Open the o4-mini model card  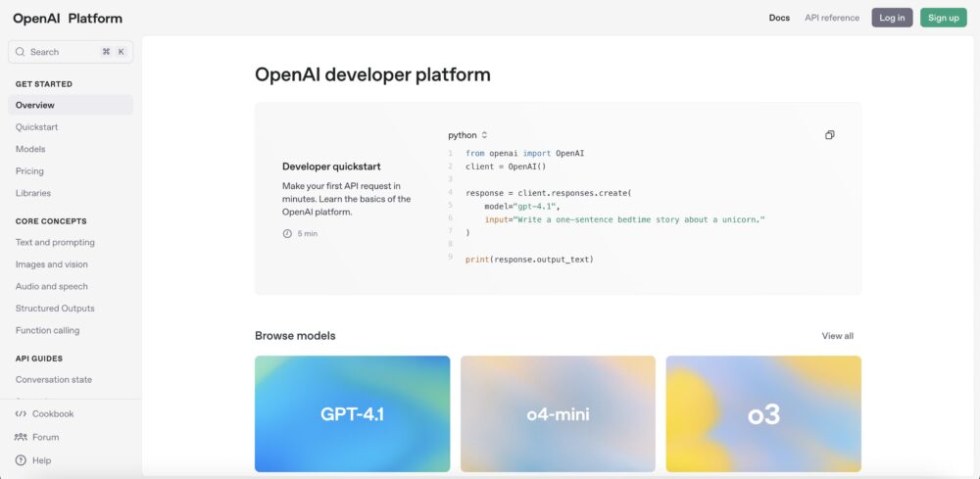coord(559,414)
